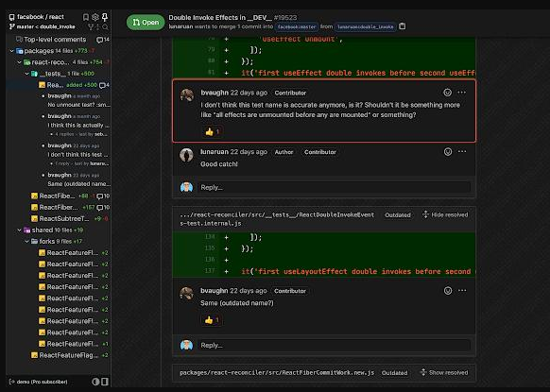Open the ReactSubtreeT... file in tree
Viewport: 550px width, 392px height.
[58, 219]
